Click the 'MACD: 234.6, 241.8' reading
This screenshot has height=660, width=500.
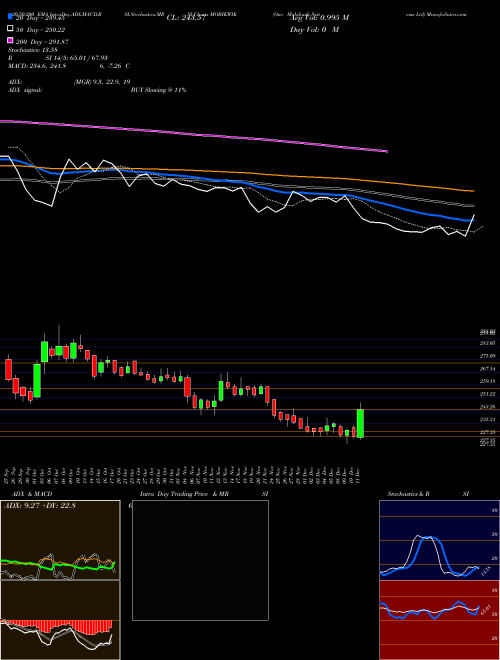point(37,66)
